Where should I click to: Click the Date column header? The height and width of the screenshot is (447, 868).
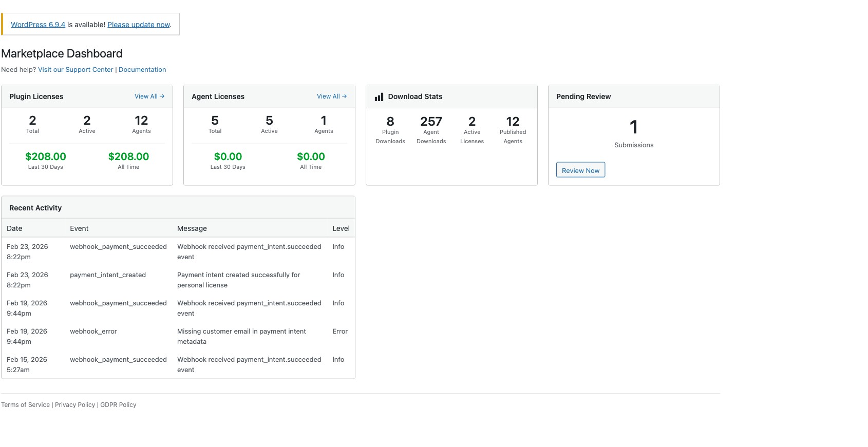[x=14, y=228]
